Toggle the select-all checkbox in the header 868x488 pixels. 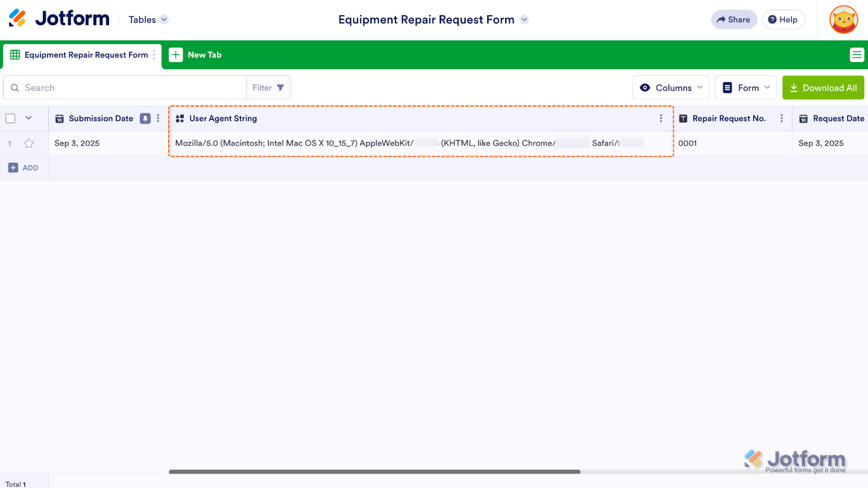(x=10, y=118)
